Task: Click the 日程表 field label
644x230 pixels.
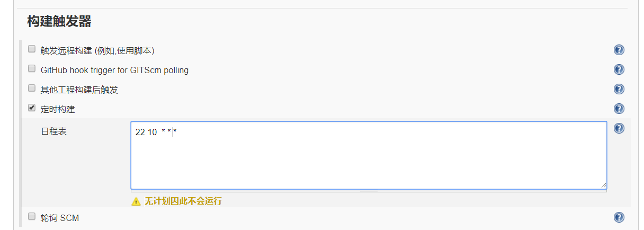Action: pos(54,131)
